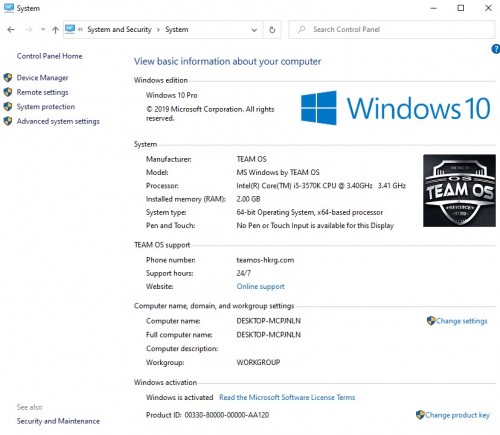500x435 pixels.
Task: Click installed memory value 2.00 GB
Action: [248, 199]
